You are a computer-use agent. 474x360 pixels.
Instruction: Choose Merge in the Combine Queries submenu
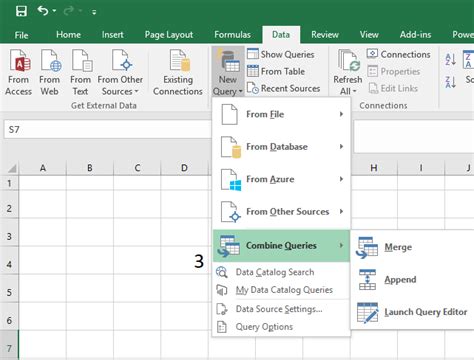coord(413,247)
